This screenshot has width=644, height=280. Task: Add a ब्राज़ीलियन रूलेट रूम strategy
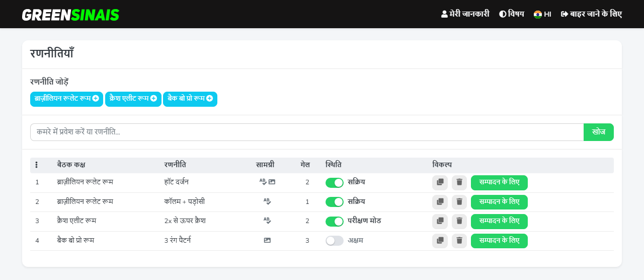point(66,99)
